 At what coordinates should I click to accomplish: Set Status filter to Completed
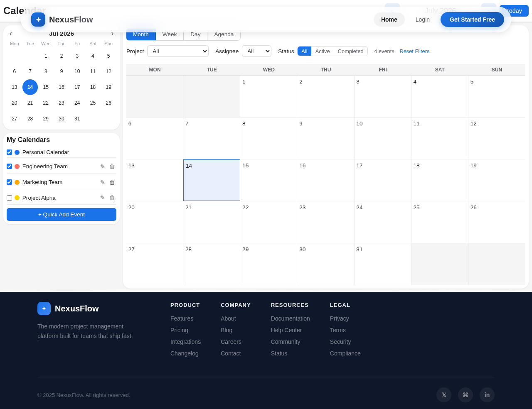(x=350, y=51)
